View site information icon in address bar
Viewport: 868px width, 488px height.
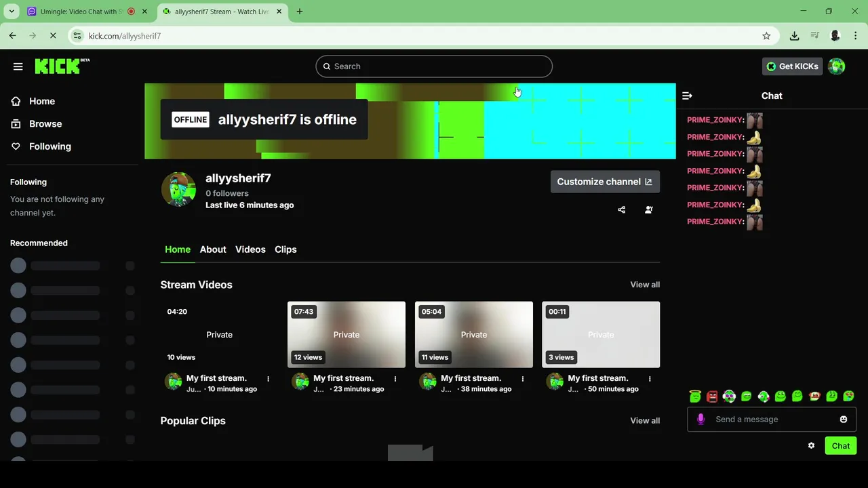77,36
